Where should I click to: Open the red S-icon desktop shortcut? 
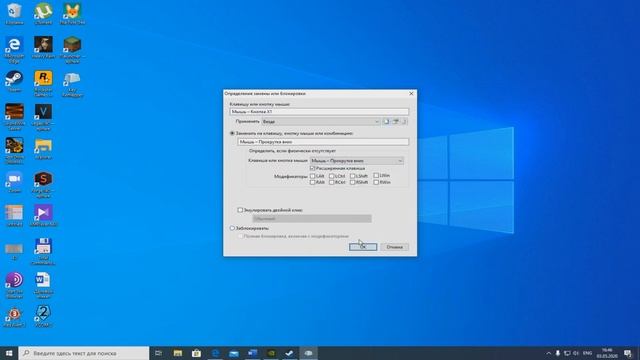coord(43,185)
